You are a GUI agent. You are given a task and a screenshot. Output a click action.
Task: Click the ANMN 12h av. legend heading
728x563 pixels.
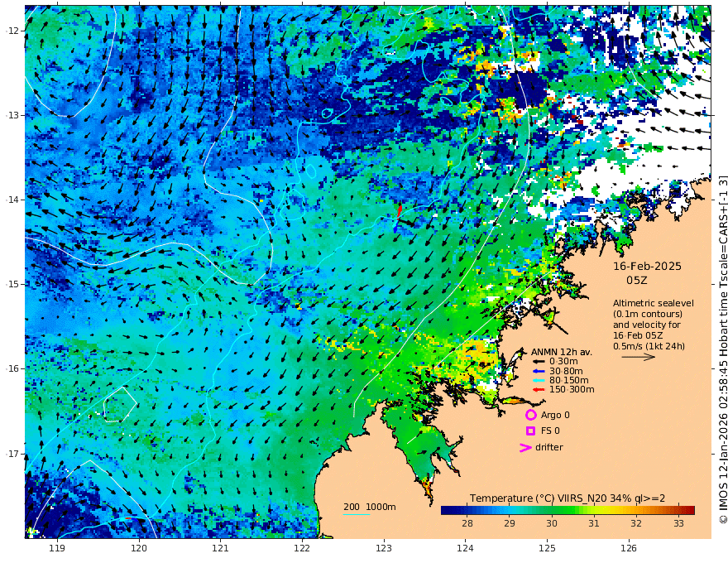point(562,352)
